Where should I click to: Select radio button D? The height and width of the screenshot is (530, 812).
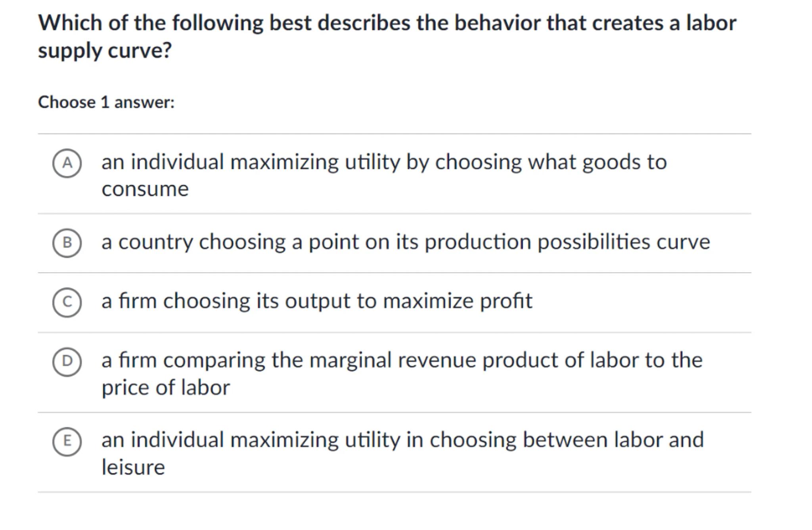point(67,361)
